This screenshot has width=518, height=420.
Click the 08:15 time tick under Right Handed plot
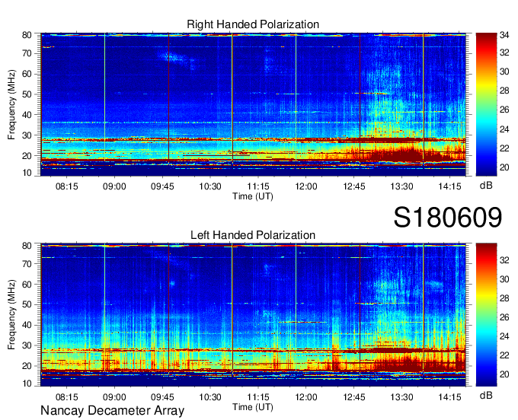click(66, 186)
